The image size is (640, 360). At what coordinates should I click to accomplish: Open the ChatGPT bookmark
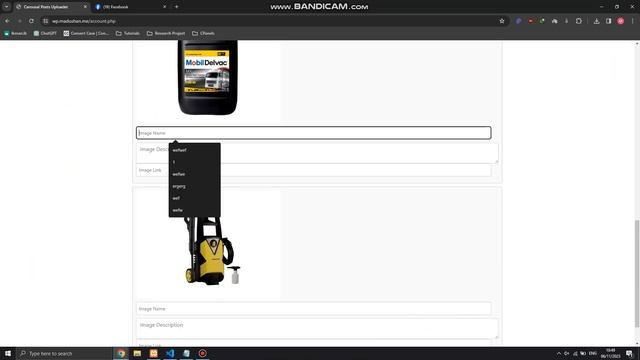pyautogui.click(x=45, y=33)
